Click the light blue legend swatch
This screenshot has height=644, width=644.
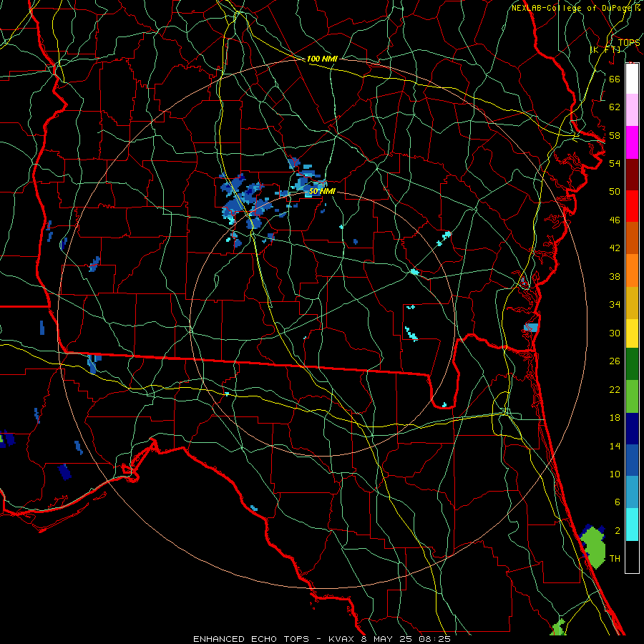tap(632, 492)
